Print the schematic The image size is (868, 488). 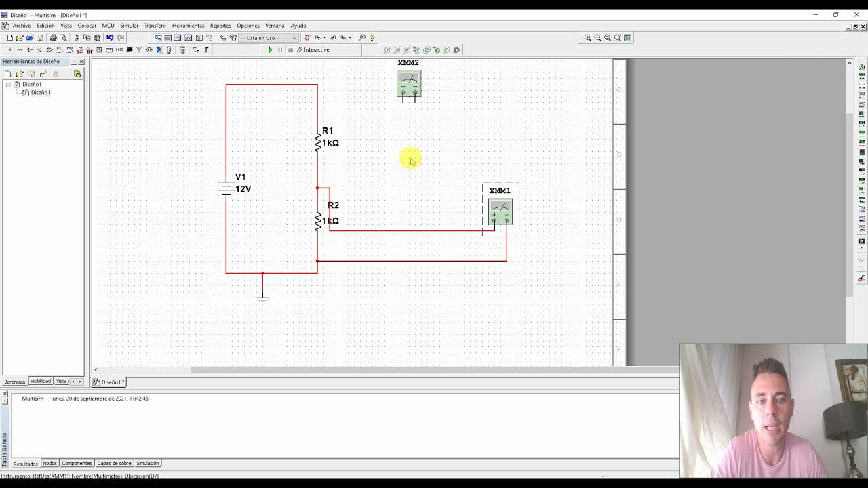52,37
